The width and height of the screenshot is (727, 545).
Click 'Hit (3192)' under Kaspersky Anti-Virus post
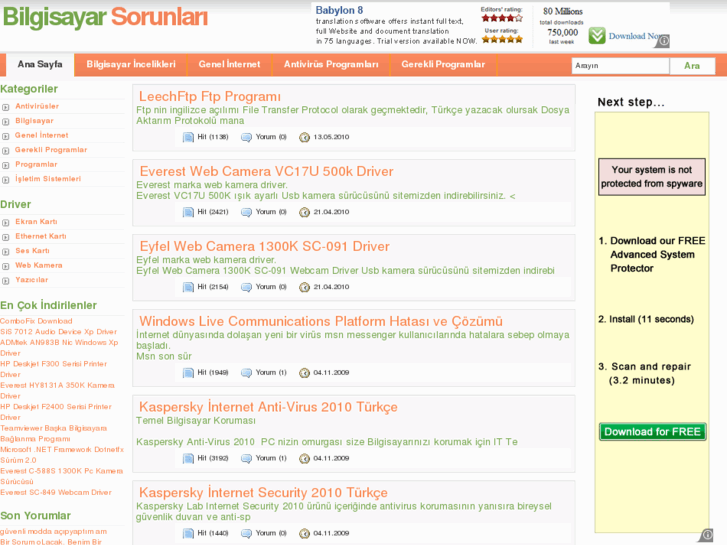(213, 458)
